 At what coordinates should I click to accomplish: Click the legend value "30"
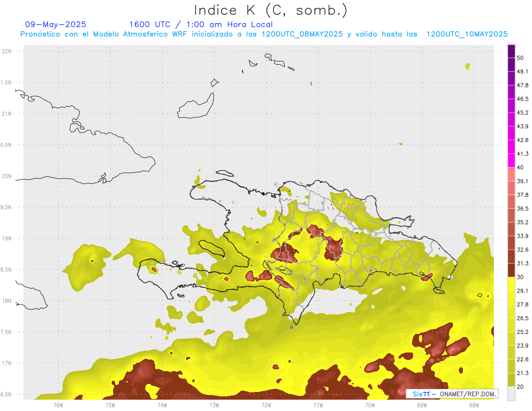(521, 277)
